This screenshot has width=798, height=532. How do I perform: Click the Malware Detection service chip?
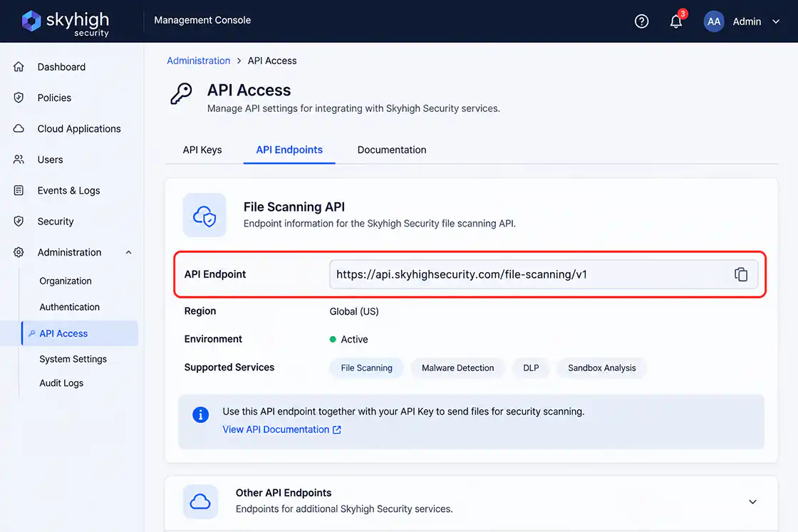[x=457, y=367]
